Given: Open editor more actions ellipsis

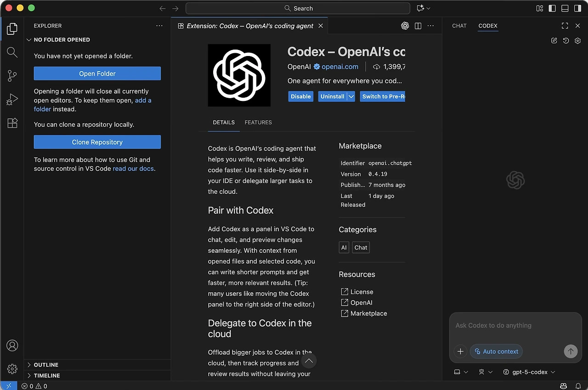Looking at the screenshot, I should (x=430, y=26).
